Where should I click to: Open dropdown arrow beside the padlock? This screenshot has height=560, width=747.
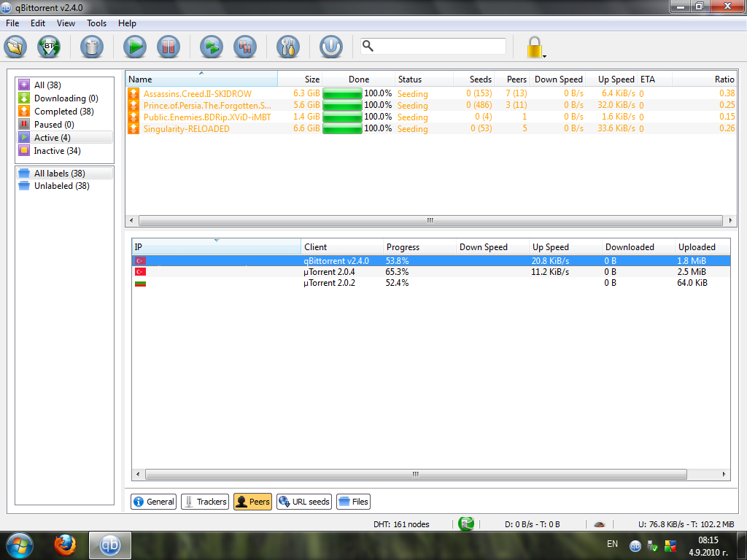click(544, 56)
